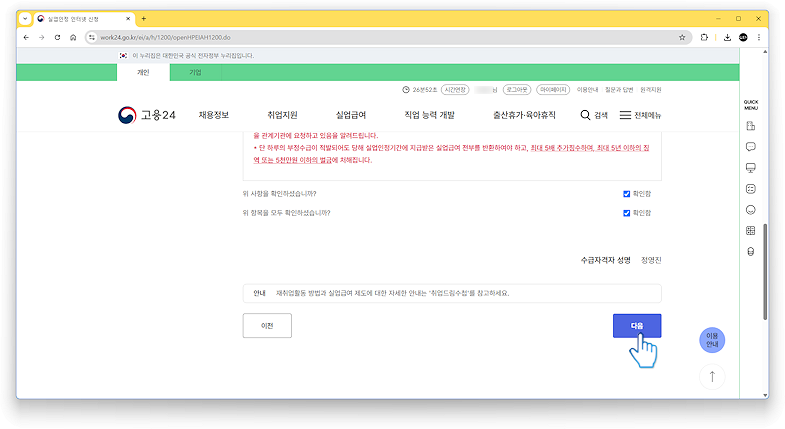Click the quick menu document icon

[750, 126]
